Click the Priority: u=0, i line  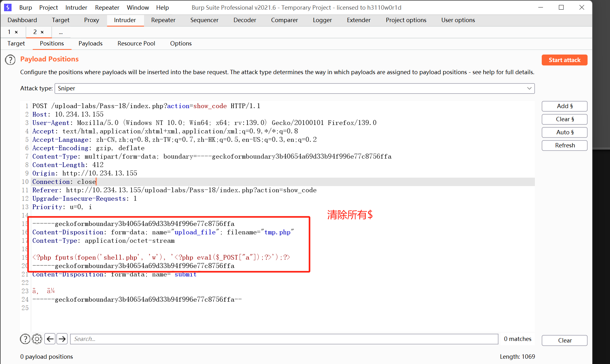coord(62,207)
